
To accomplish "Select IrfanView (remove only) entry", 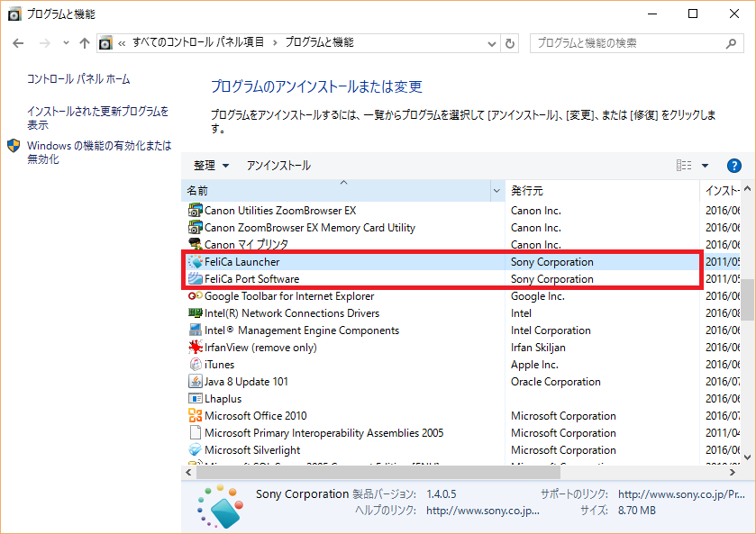I will coord(260,348).
